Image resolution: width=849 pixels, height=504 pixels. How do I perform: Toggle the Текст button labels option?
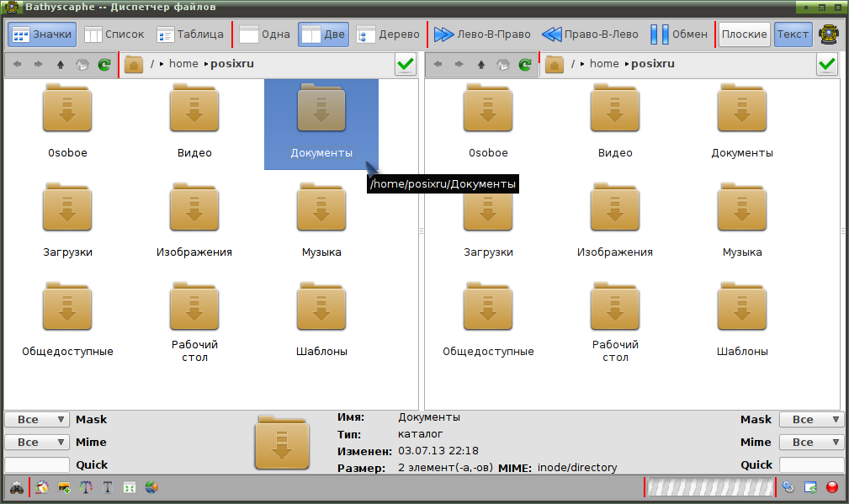coord(793,34)
